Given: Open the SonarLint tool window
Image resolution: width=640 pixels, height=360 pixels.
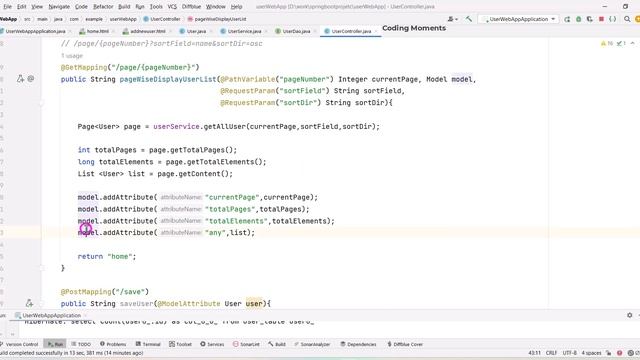Looking at the screenshot, I should 246,344.
